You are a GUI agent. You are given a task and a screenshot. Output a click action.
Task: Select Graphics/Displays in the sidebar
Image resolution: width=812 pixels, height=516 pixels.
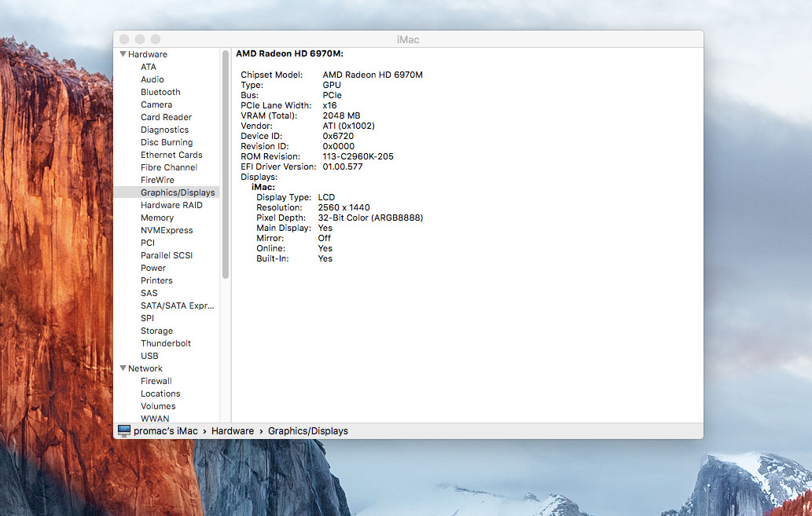pyautogui.click(x=177, y=192)
